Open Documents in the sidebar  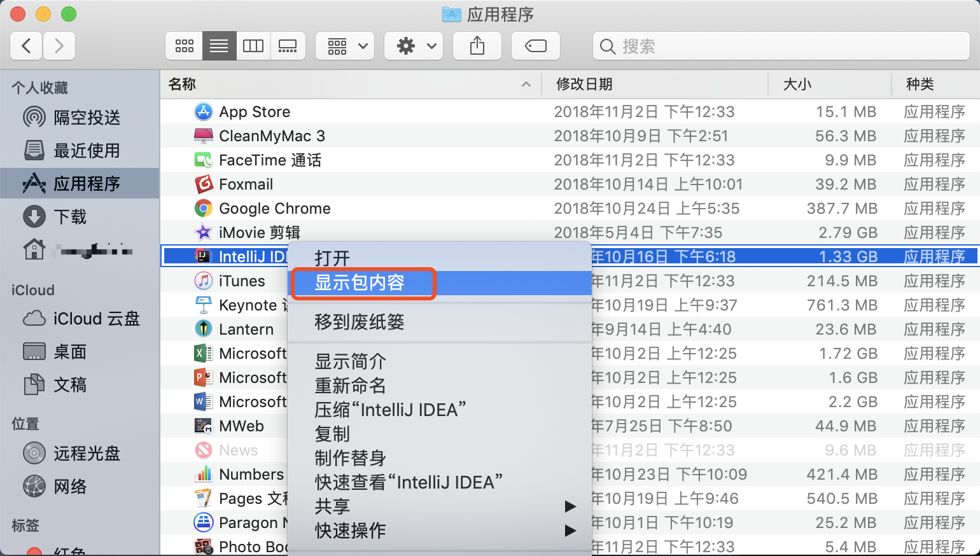click(80, 385)
